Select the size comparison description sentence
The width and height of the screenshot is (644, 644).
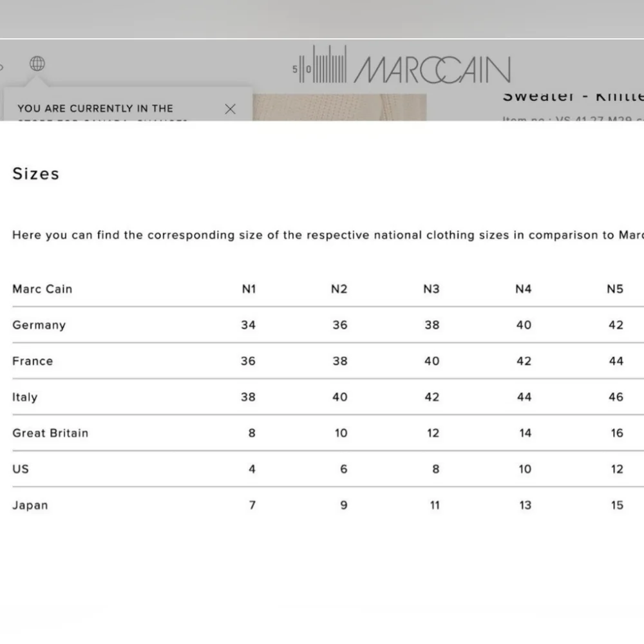[x=328, y=235]
